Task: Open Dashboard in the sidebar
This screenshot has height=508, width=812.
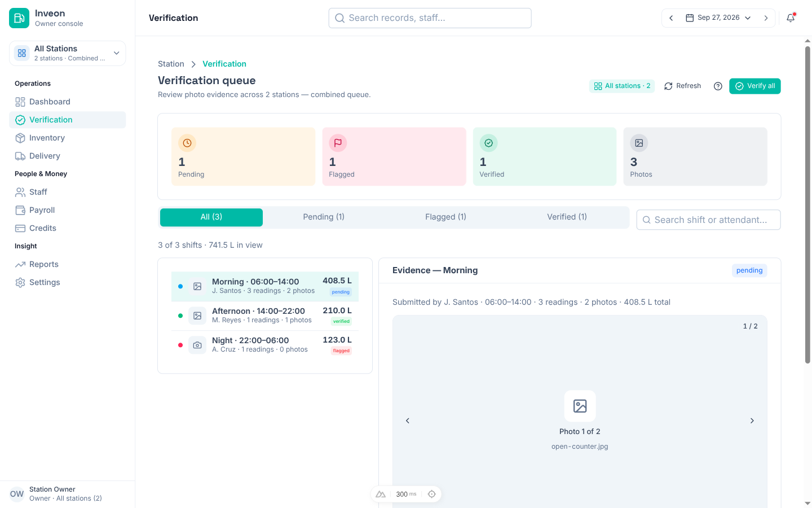Action: click(x=68, y=102)
